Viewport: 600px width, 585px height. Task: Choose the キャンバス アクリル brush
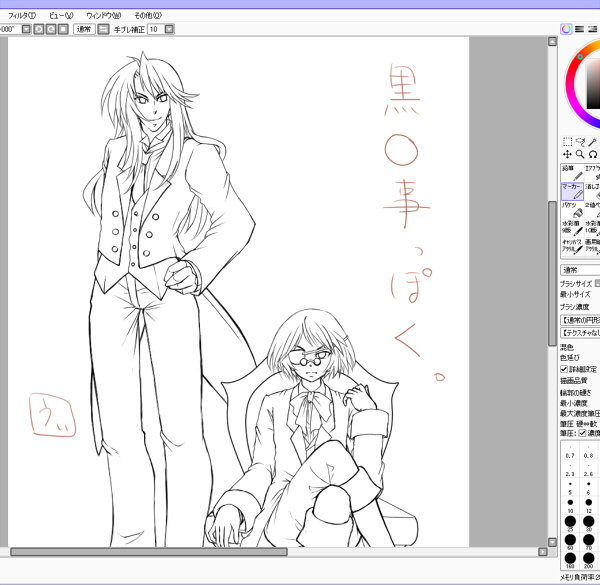tap(572, 246)
